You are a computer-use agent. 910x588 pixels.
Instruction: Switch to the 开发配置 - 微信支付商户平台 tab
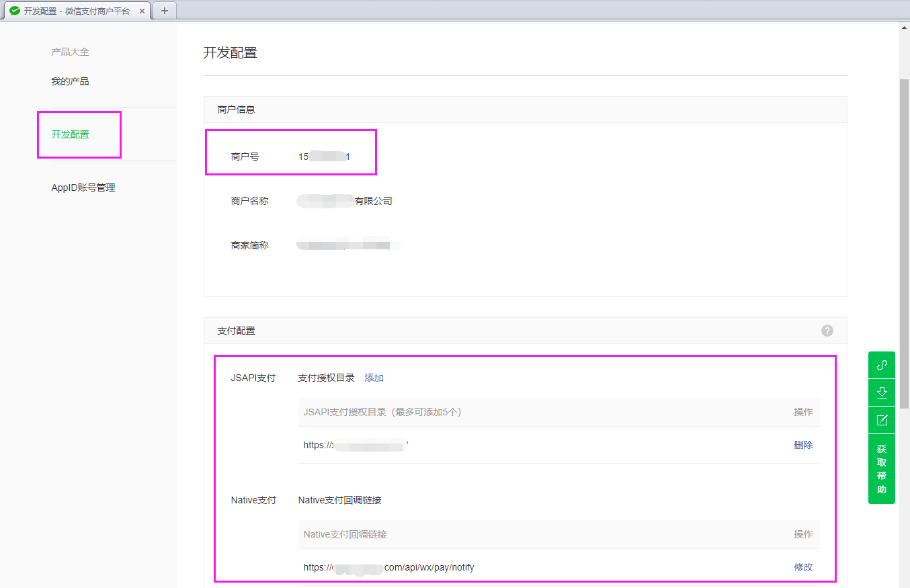[77, 11]
